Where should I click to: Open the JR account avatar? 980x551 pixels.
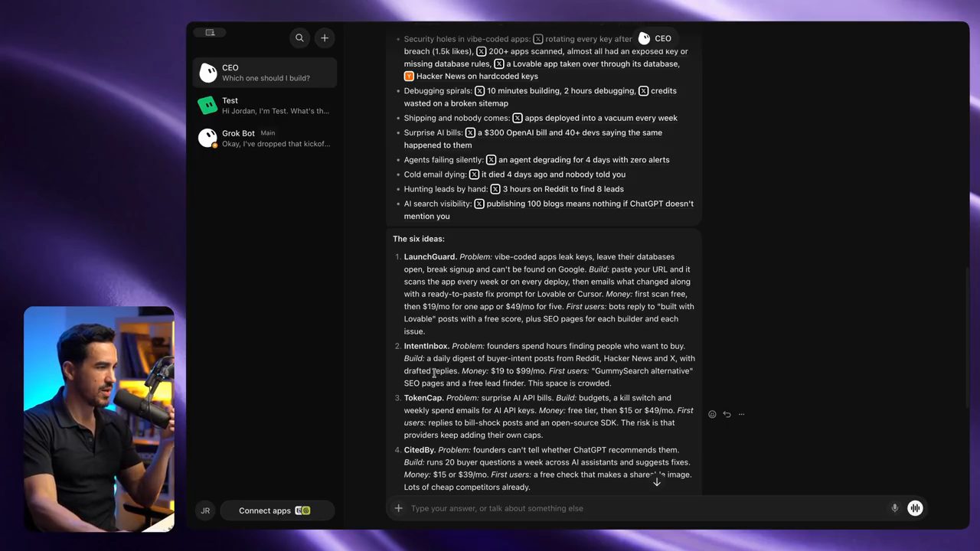[205, 510]
